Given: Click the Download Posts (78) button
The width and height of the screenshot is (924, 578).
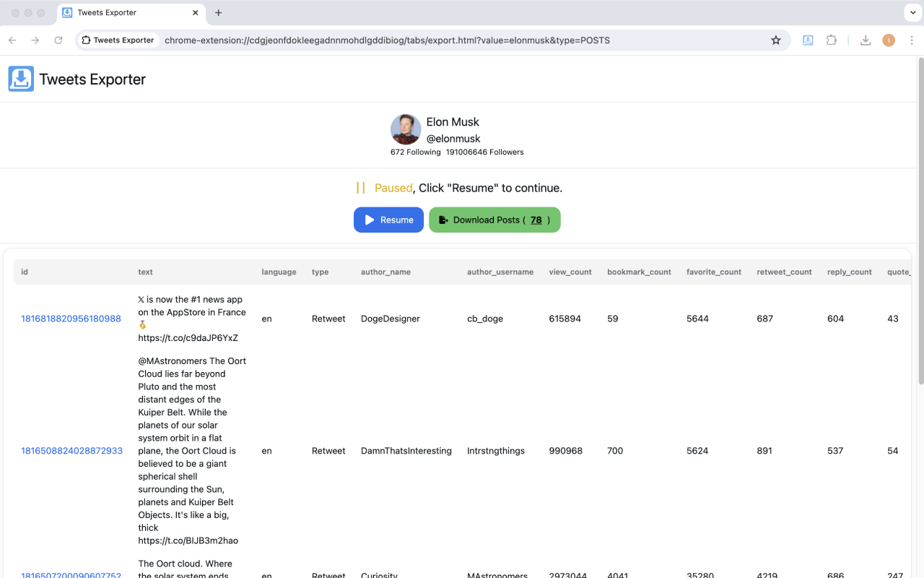Looking at the screenshot, I should click(x=494, y=220).
